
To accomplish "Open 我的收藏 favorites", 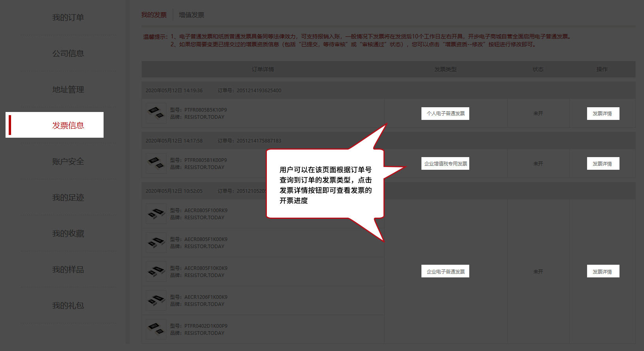I will coord(68,233).
